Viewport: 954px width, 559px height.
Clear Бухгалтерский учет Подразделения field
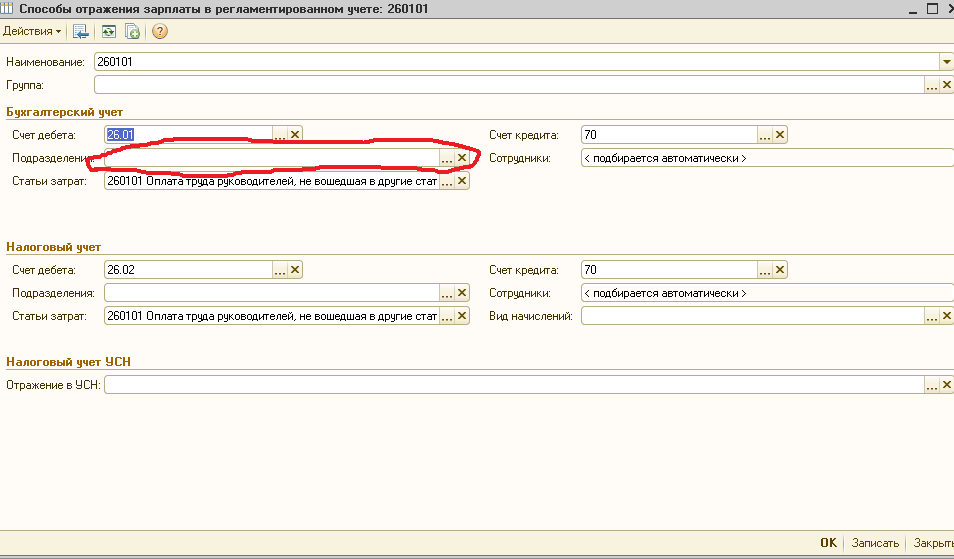click(462, 158)
